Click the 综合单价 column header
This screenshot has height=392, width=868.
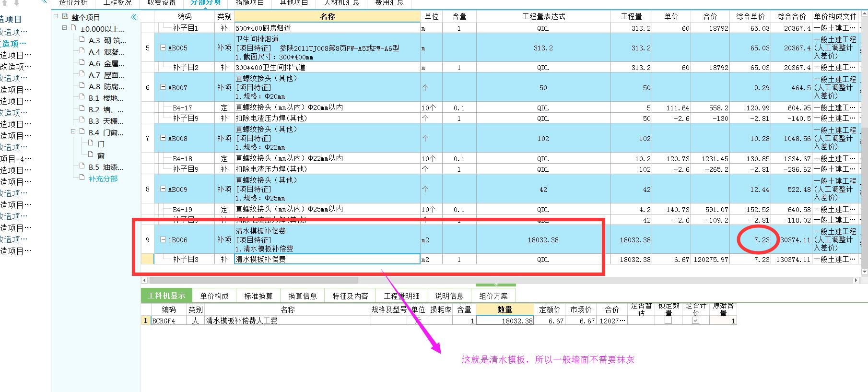tap(751, 16)
